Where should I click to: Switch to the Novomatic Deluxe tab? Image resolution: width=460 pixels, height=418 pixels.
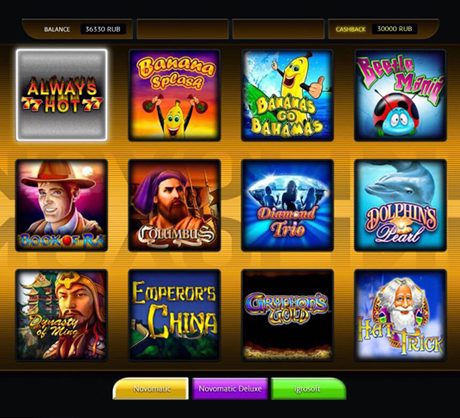pos(230,389)
